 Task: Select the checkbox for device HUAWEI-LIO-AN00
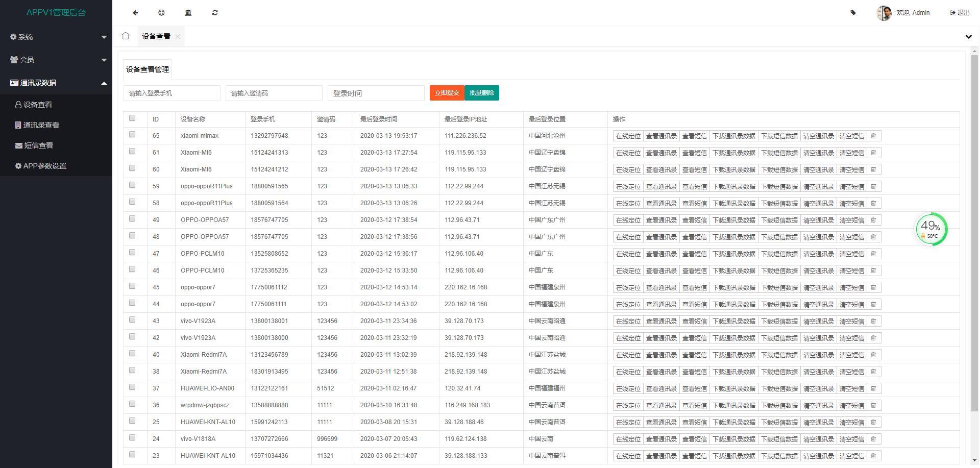133,387
